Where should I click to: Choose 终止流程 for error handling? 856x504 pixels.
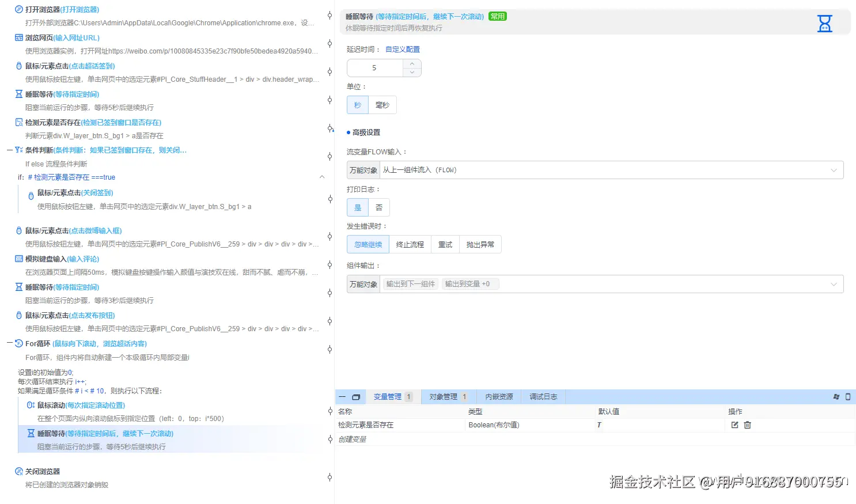pyautogui.click(x=410, y=245)
